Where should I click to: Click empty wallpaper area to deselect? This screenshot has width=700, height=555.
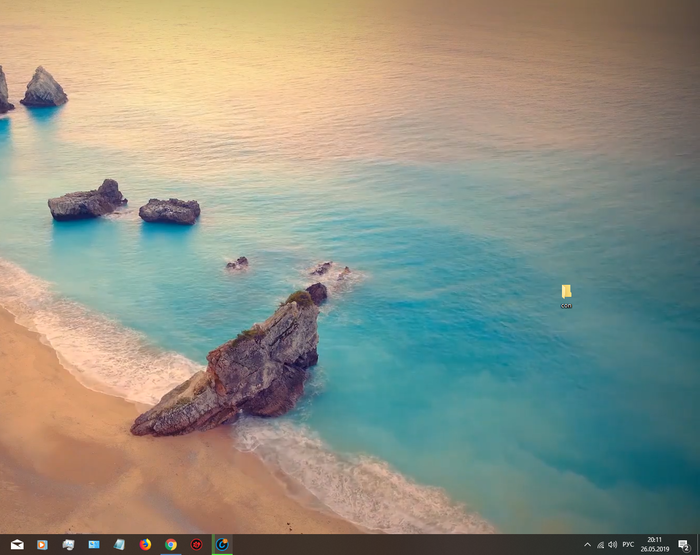click(450, 150)
